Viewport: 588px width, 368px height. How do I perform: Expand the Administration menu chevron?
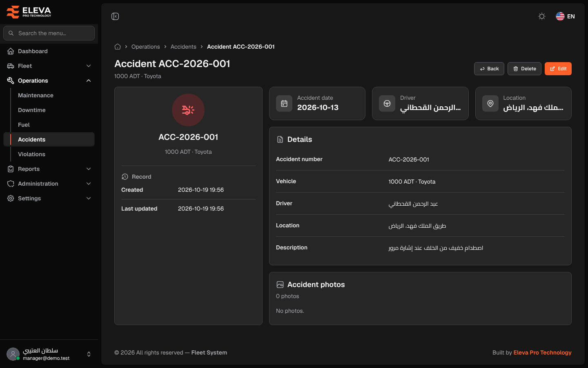[x=89, y=184]
